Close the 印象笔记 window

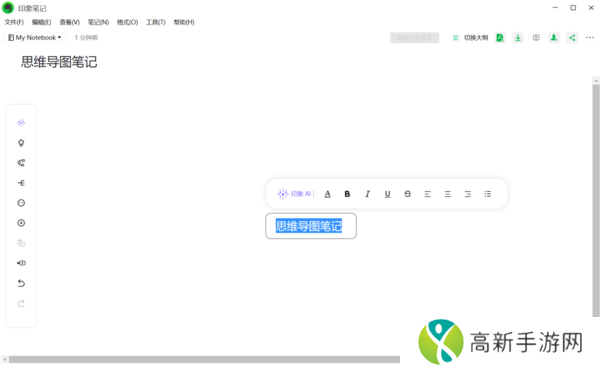coord(591,8)
